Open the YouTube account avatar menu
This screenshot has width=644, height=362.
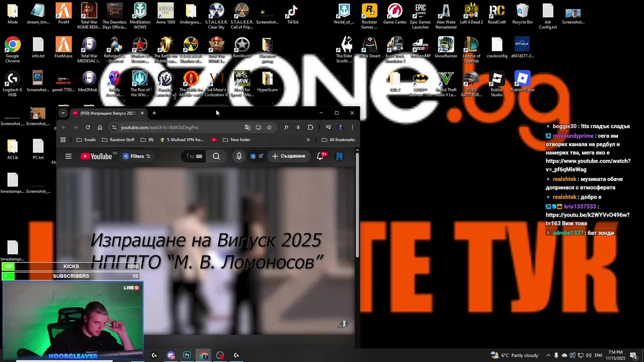click(340, 156)
